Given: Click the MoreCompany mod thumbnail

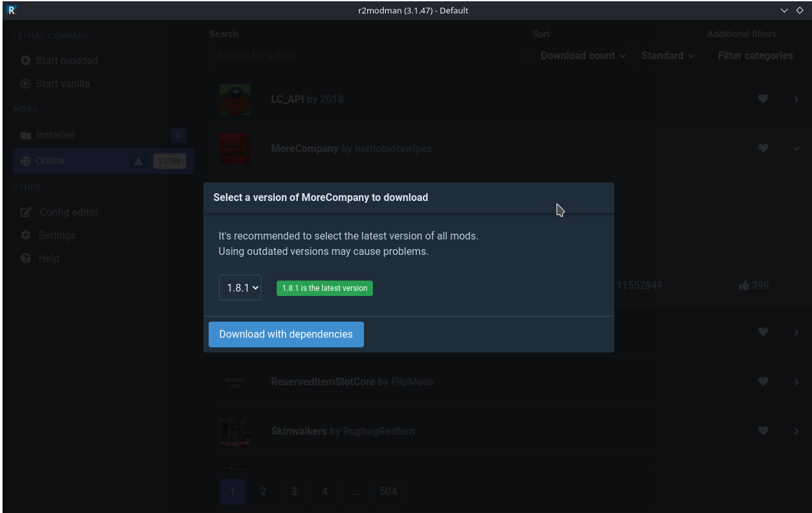Looking at the screenshot, I should (235, 149).
